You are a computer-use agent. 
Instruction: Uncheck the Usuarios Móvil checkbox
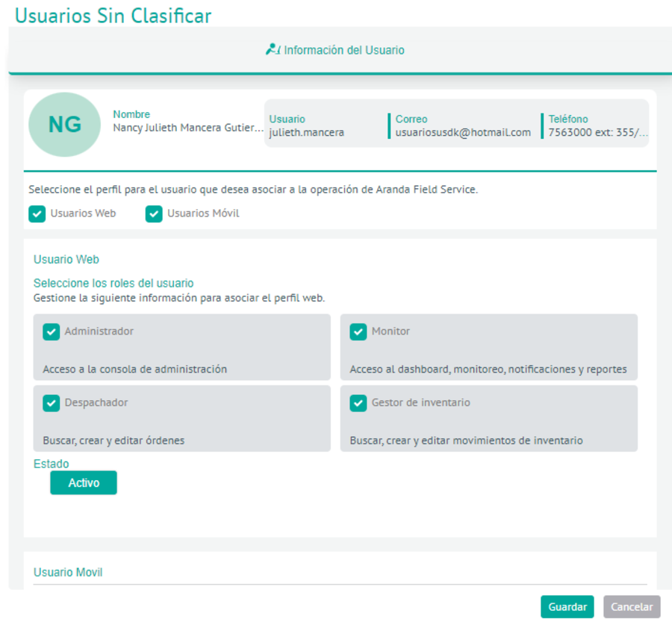[153, 214]
